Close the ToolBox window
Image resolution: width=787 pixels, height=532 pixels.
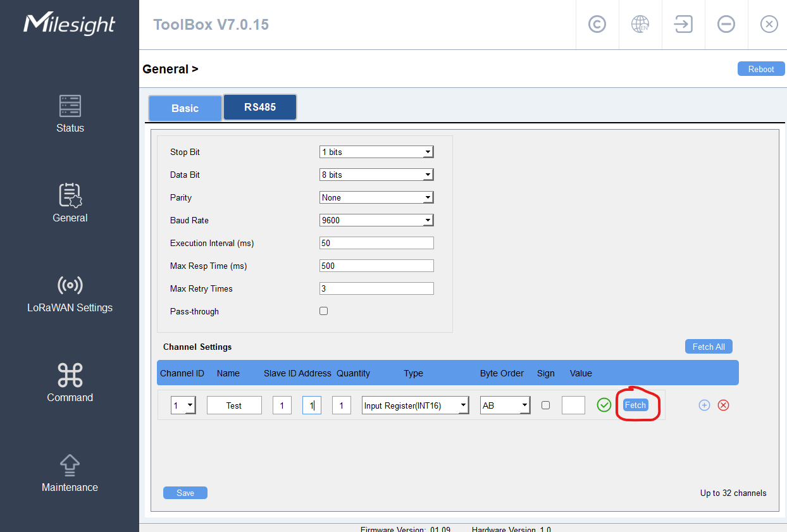tap(769, 25)
